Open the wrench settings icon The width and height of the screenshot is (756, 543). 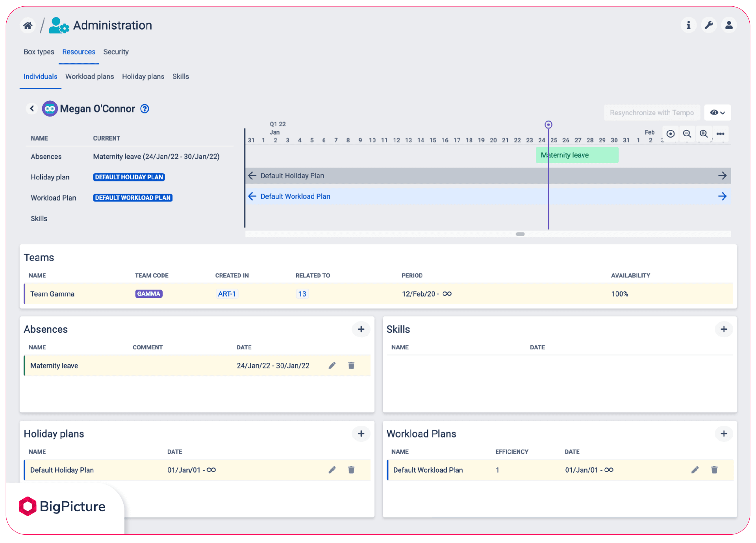coord(709,25)
